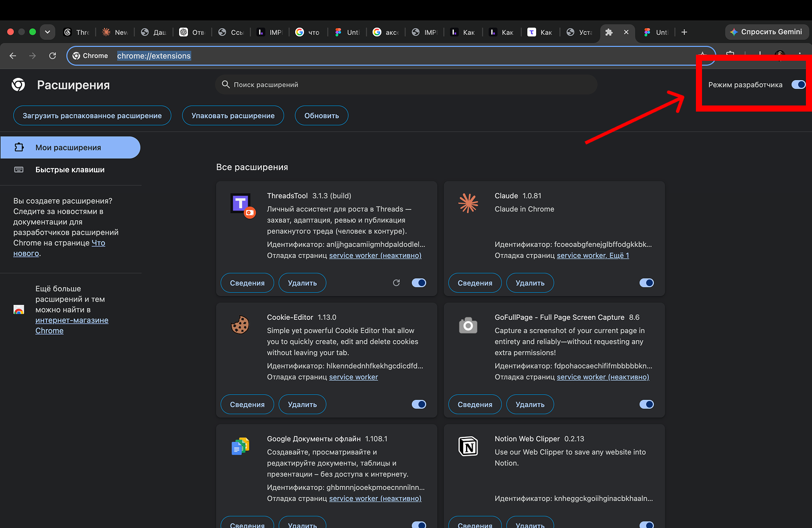812x528 pixels.
Task: Click the Cookie-Editor cookie icon
Action: (240, 325)
